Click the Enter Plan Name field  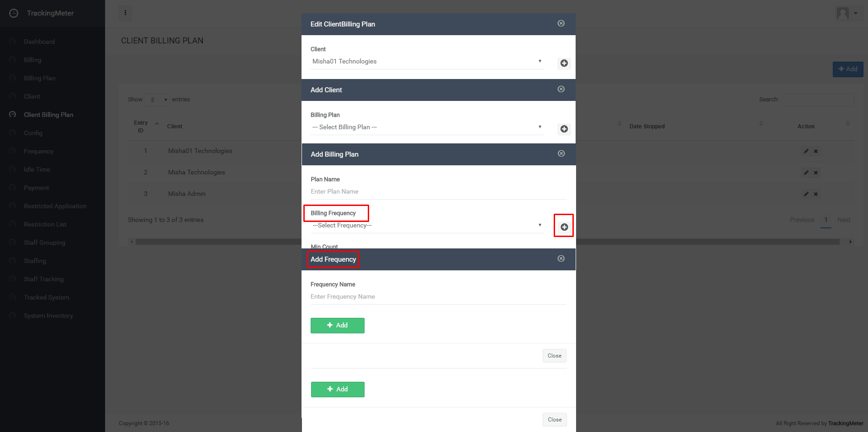[x=438, y=192]
